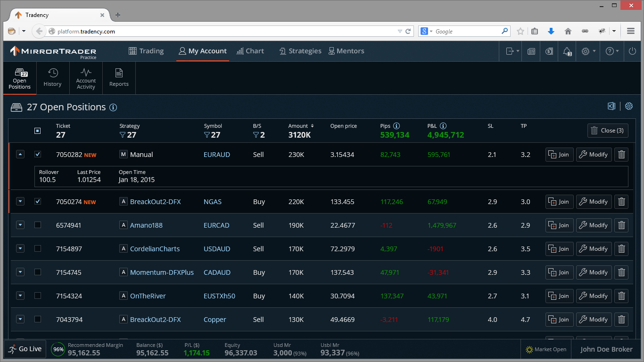This screenshot has height=362, width=644.
Task: Open BreackOut2-DFX strategy link for NGAS
Action: click(x=156, y=202)
